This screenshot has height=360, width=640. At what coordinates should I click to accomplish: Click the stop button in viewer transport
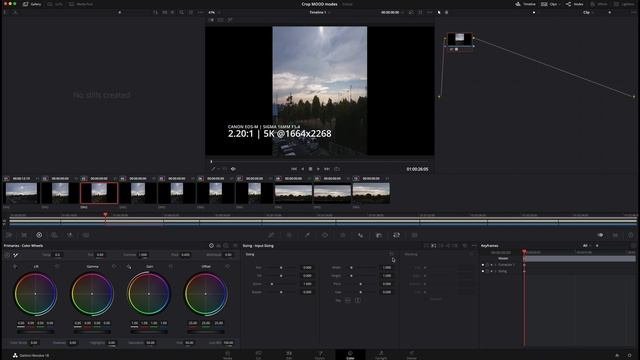310,169
